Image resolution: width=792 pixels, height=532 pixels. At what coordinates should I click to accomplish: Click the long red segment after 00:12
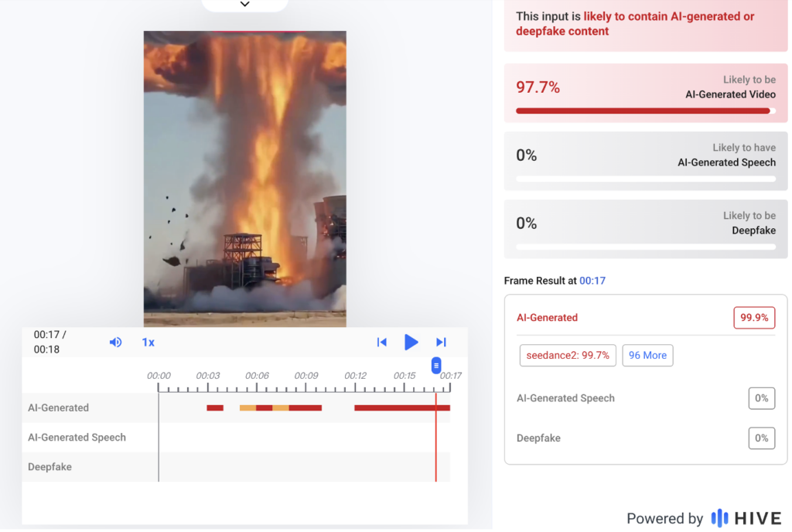[401, 408]
